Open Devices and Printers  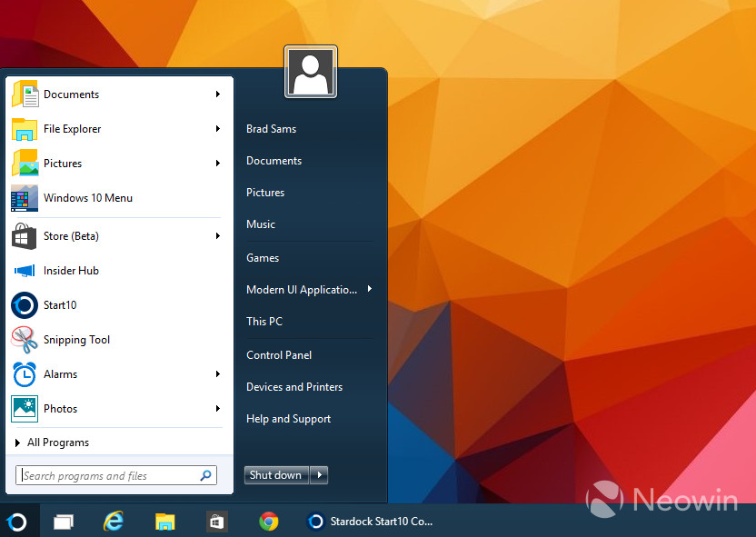[x=294, y=387]
